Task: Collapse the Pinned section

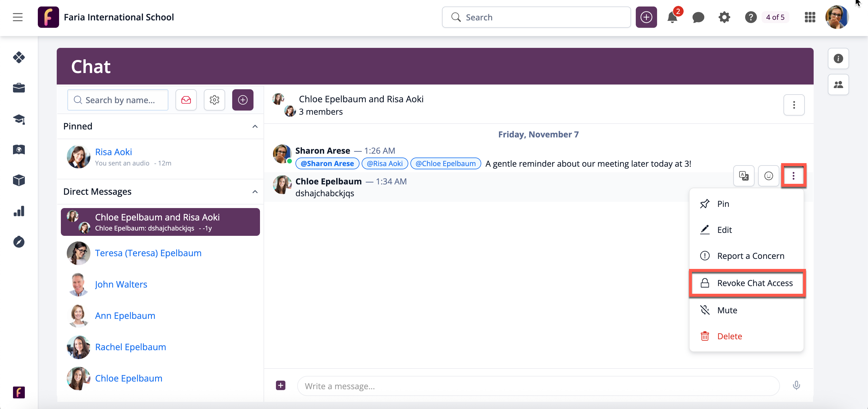Action: pyautogui.click(x=255, y=126)
